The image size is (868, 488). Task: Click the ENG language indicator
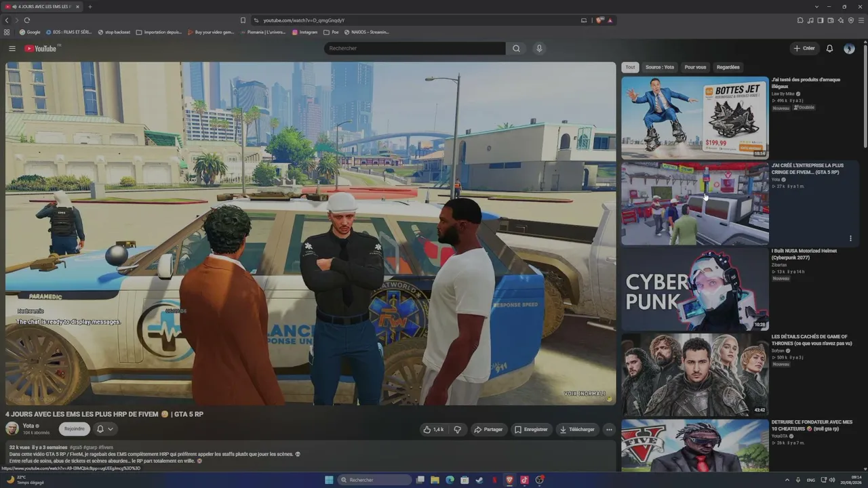pos(811,480)
